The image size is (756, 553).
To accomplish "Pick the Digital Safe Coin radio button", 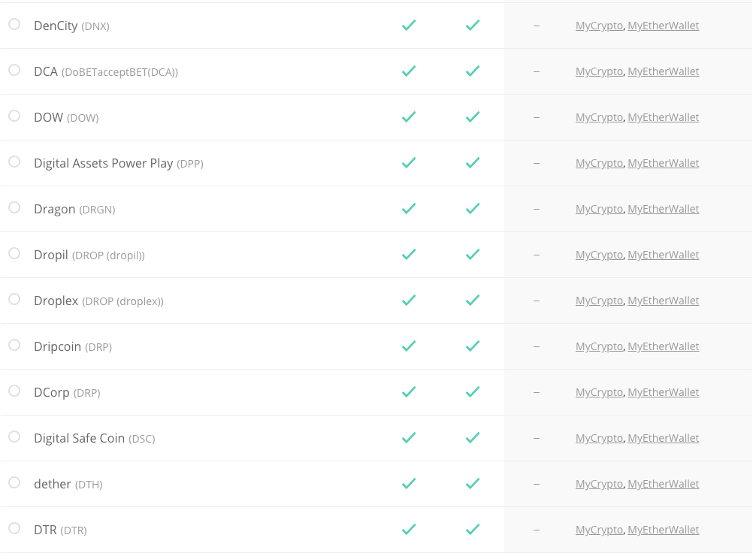I will pyautogui.click(x=14, y=437).
